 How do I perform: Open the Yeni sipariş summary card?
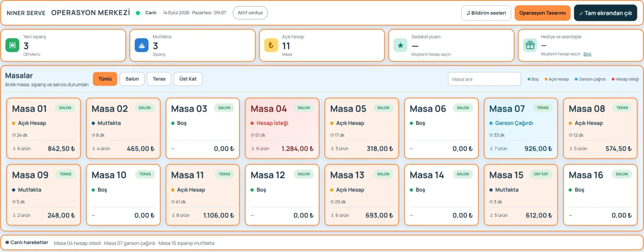pyautogui.click(x=63, y=45)
